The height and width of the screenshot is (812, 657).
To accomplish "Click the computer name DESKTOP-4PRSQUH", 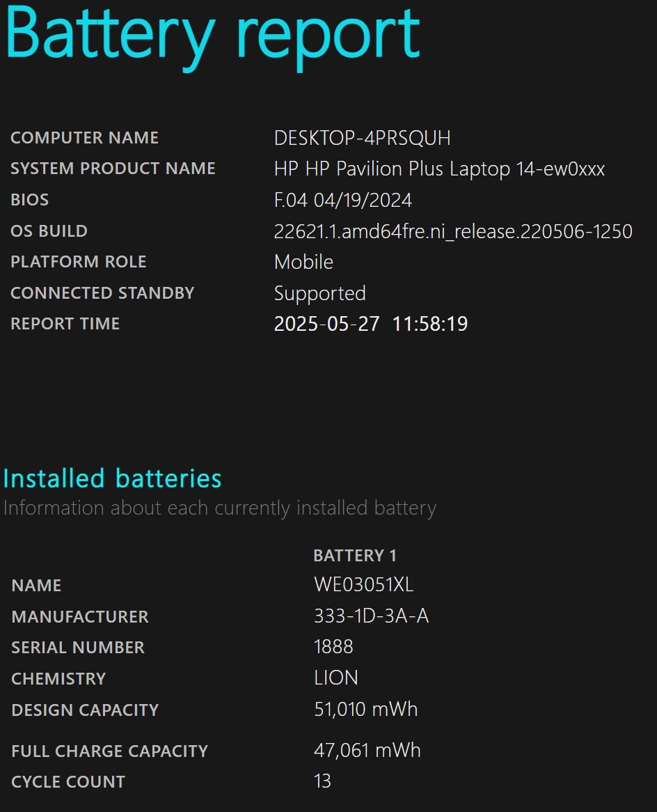I will click(362, 138).
